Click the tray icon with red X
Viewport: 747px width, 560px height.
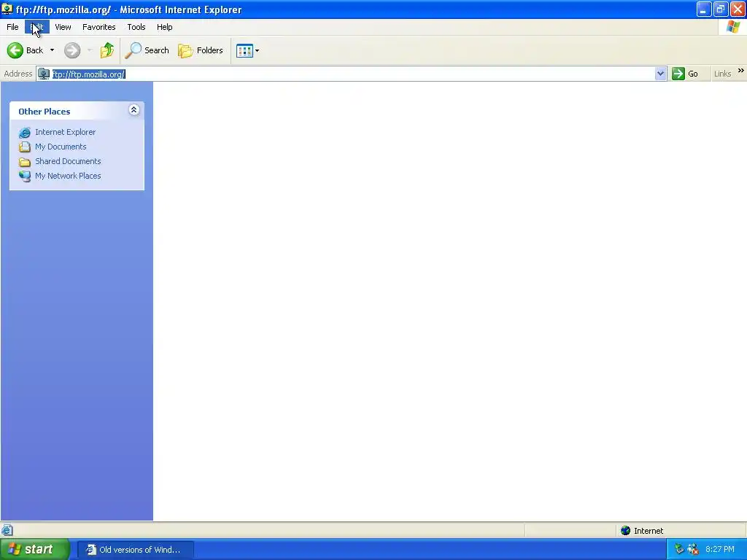pyautogui.click(x=693, y=549)
